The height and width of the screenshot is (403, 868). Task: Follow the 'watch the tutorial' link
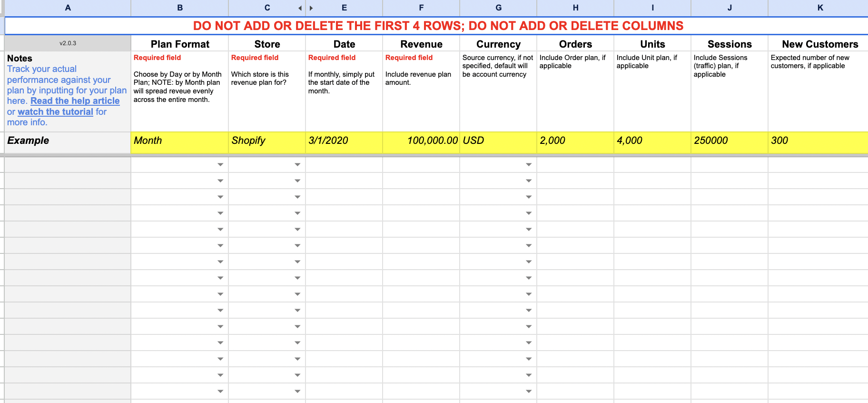tap(55, 112)
